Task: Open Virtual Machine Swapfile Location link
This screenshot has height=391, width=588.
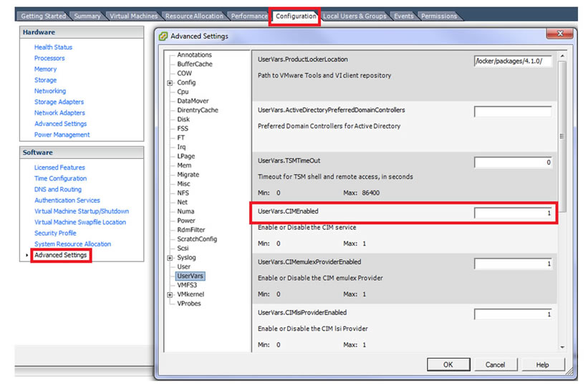Action: point(80,222)
